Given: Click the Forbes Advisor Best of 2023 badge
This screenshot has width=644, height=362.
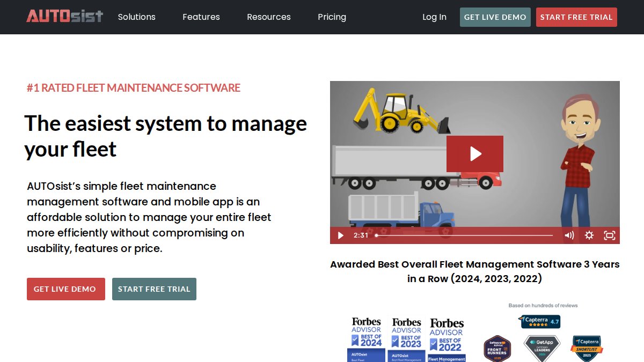Looking at the screenshot, I should click(x=407, y=339).
